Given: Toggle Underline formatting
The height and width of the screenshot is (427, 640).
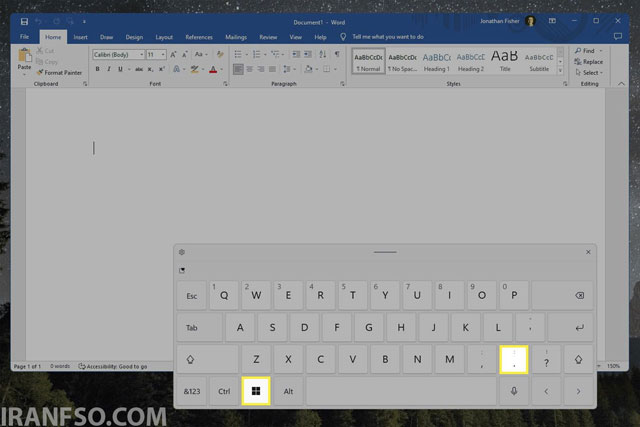Looking at the screenshot, I should (120, 69).
